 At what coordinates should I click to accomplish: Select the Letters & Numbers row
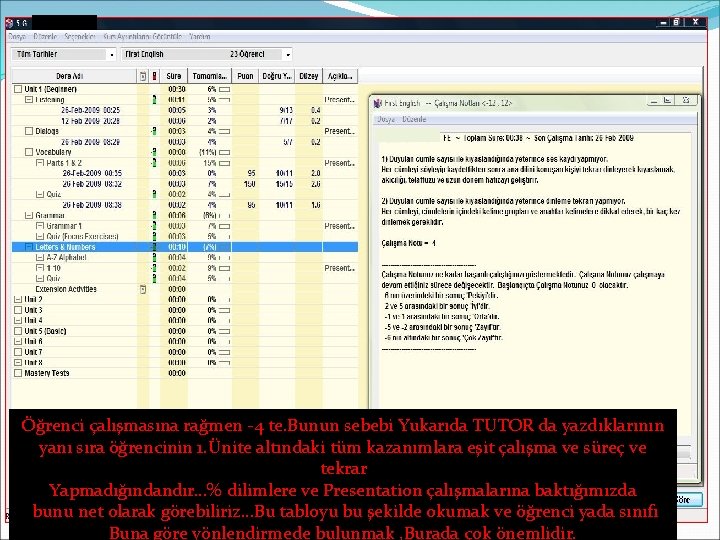[x=185, y=247]
